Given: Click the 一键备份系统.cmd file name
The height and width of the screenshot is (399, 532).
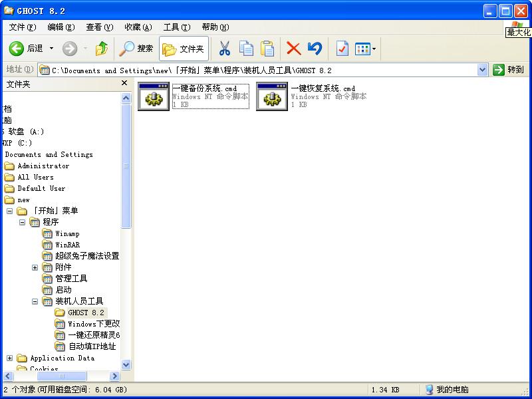Looking at the screenshot, I should click(205, 88).
